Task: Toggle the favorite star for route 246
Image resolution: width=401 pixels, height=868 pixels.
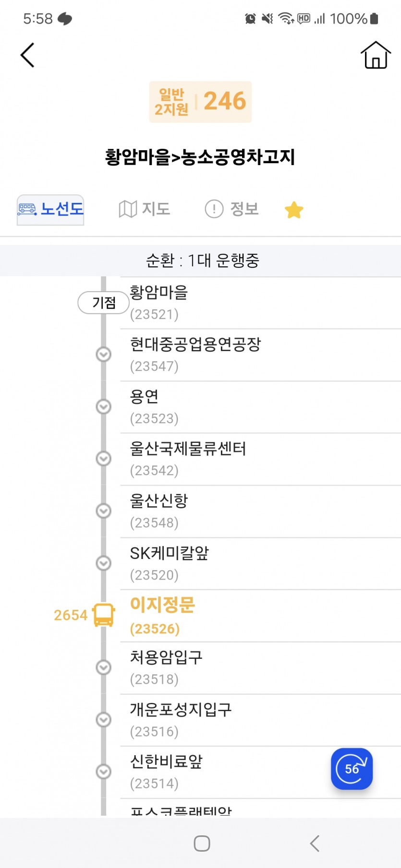Action: click(x=294, y=210)
